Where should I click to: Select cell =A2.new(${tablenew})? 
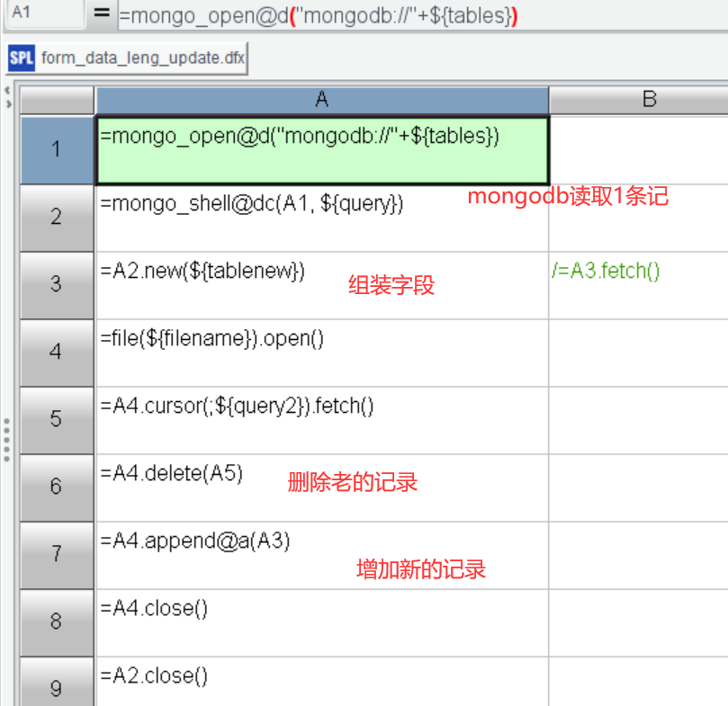pyautogui.click(x=322, y=285)
